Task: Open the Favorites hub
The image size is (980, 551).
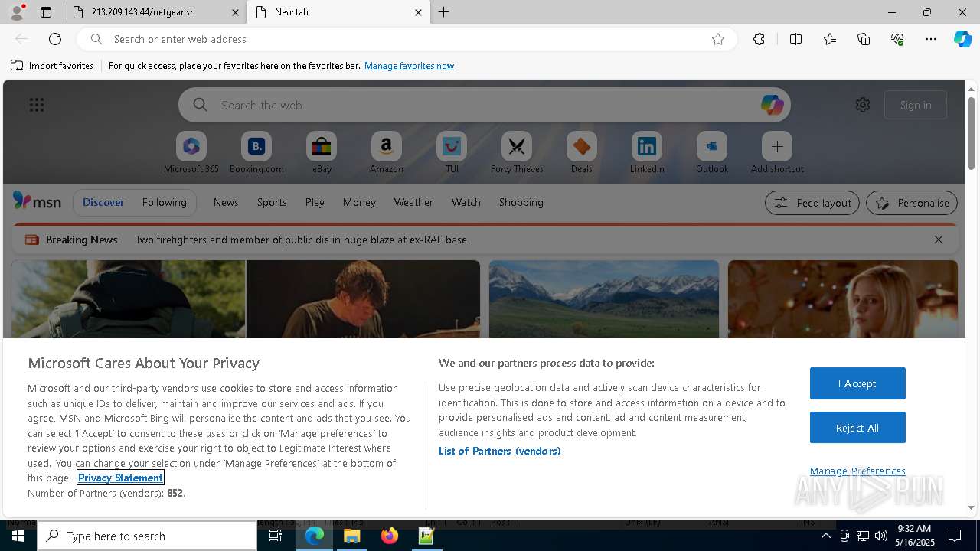Action: 830,39
